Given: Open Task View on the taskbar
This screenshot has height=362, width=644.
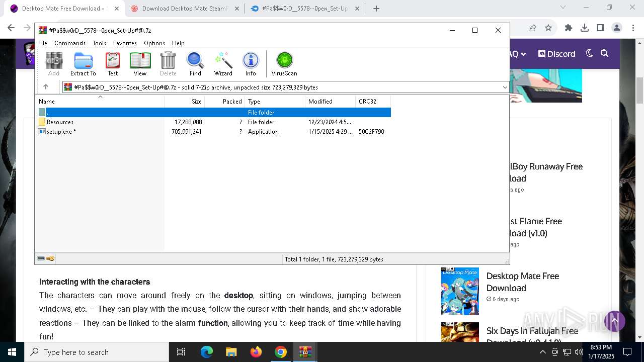Looking at the screenshot, I should [181, 352].
